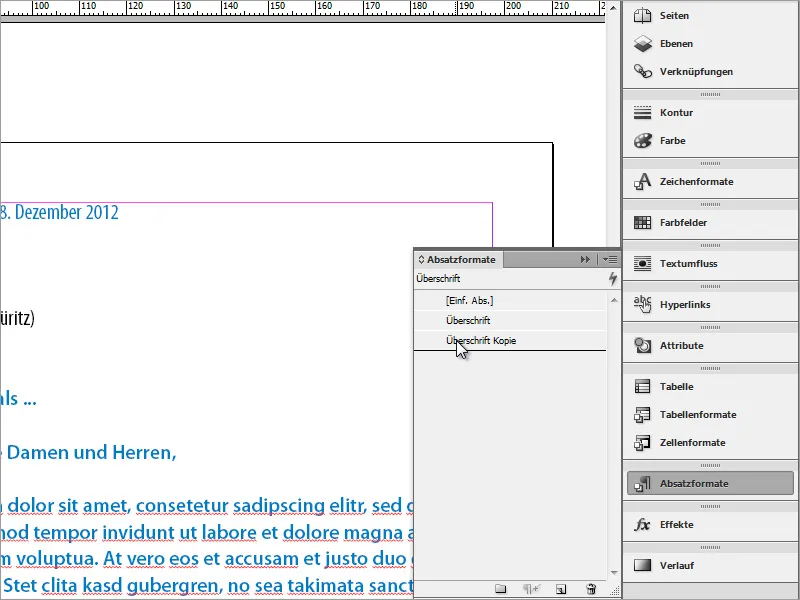Click style list scrollbar down arrow
Viewport: 800px width, 600px height.
[x=614, y=573]
